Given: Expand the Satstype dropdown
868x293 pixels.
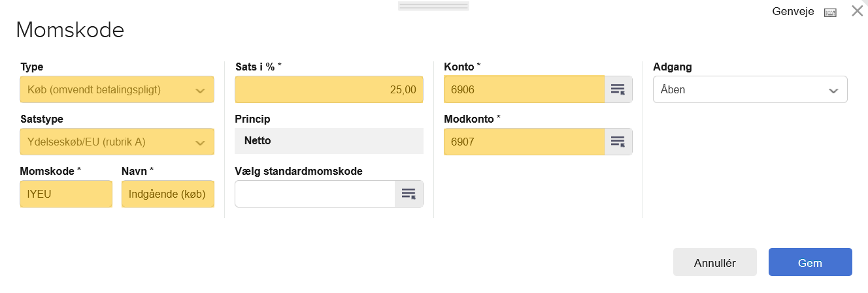Looking at the screenshot, I should (117, 142).
